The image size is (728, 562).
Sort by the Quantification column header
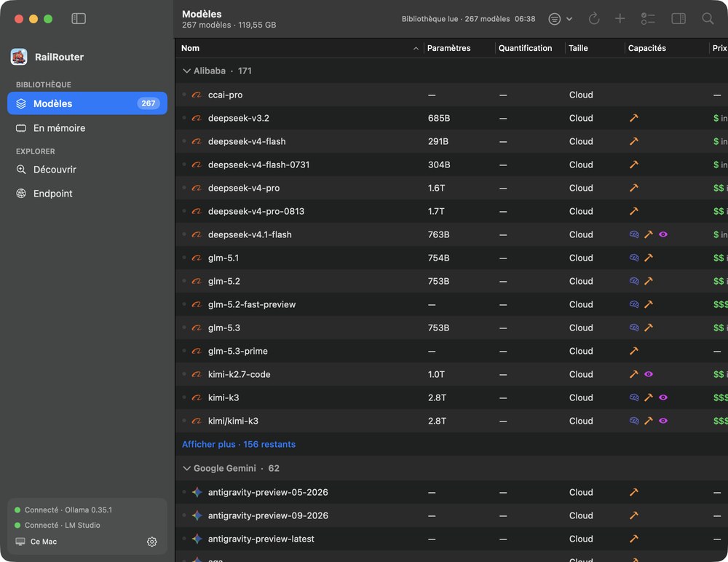click(525, 48)
